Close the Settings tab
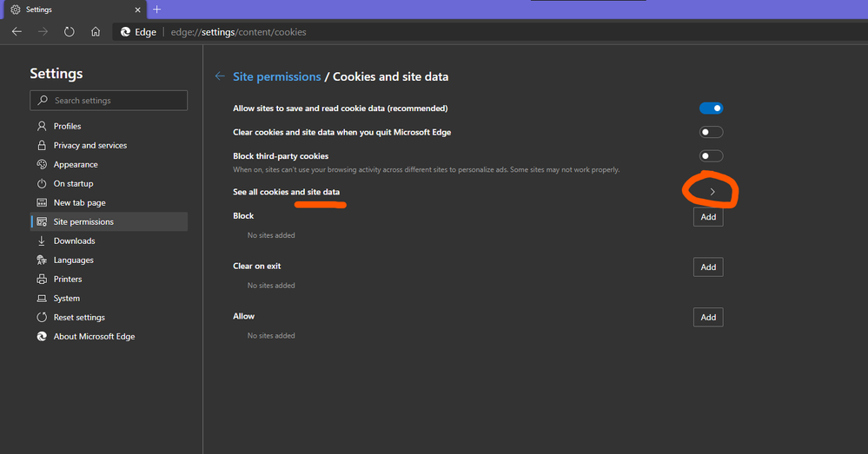This screenshot has height=454, width=868. (x=137, y=10)
